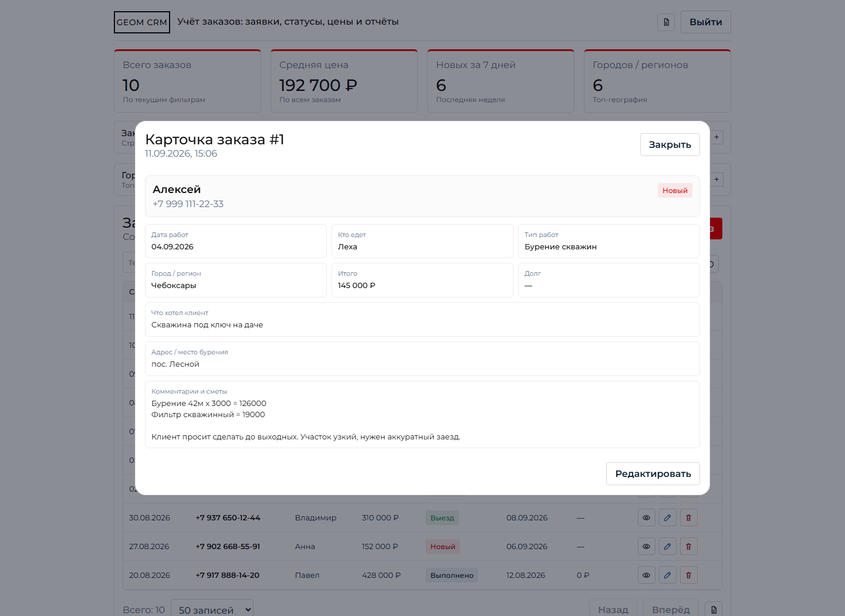Click the GEOM CRM logo

[x=142, y=22]
